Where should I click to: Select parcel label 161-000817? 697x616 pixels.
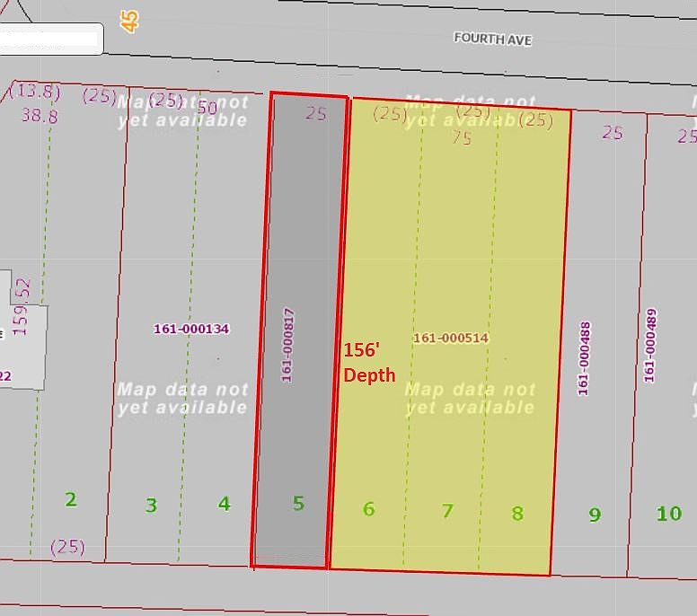pyautogui.click(x=287, y=345)
